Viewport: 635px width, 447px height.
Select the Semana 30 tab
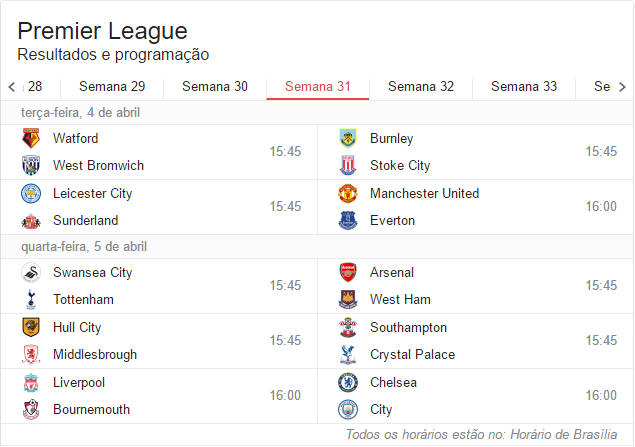(x=215, y=87)
